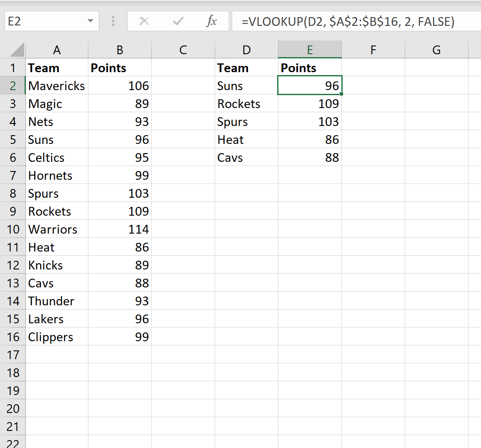Screen dimensions: 481x448
Task: Click fill handle on cell E2
Action: [341, 94]
